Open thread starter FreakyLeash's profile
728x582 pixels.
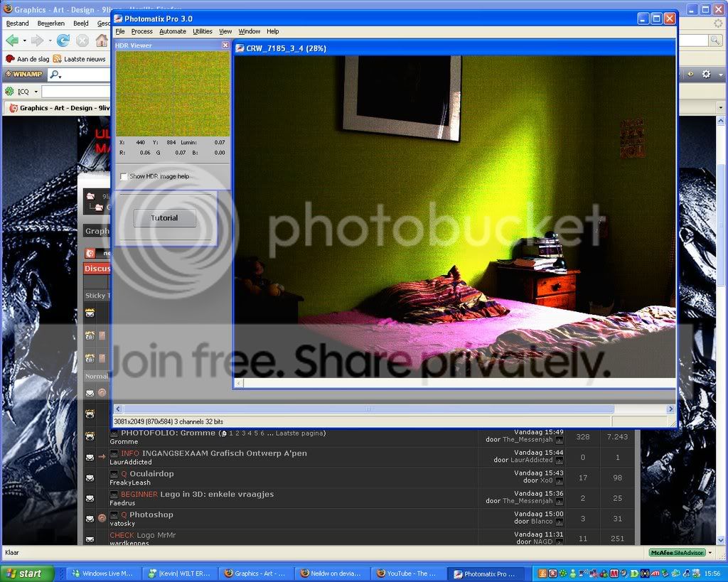(130, 483)
